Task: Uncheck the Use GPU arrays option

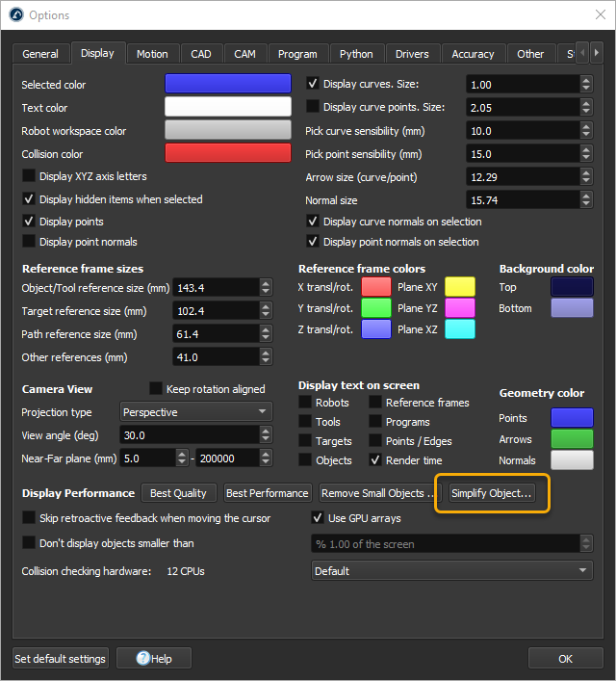Action: click(316, 518)
